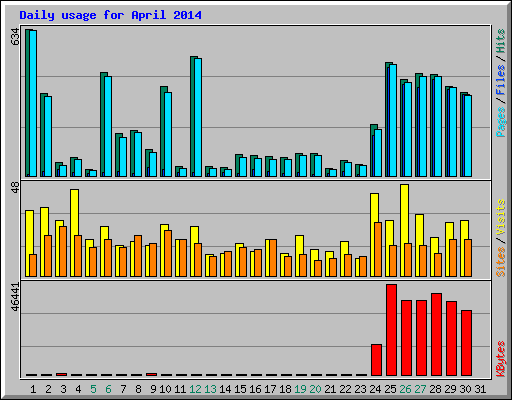Select green weekend day label 19
Screen dimensions: 512x400
point(300,389)
